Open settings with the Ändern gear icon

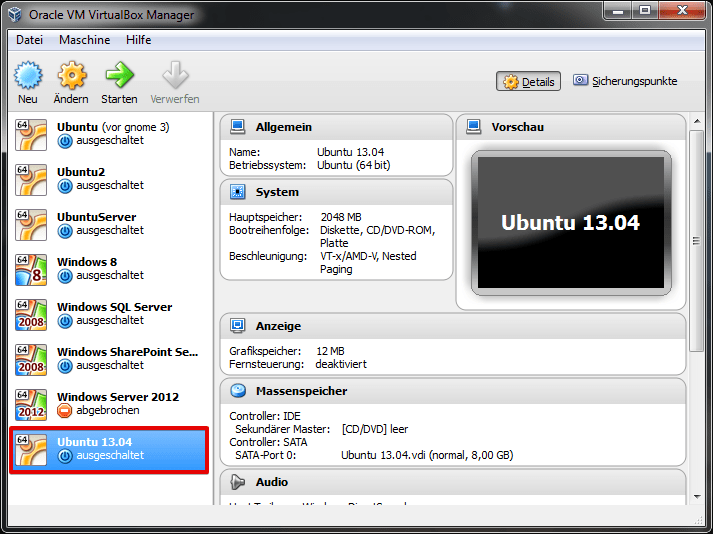[71, 76]
